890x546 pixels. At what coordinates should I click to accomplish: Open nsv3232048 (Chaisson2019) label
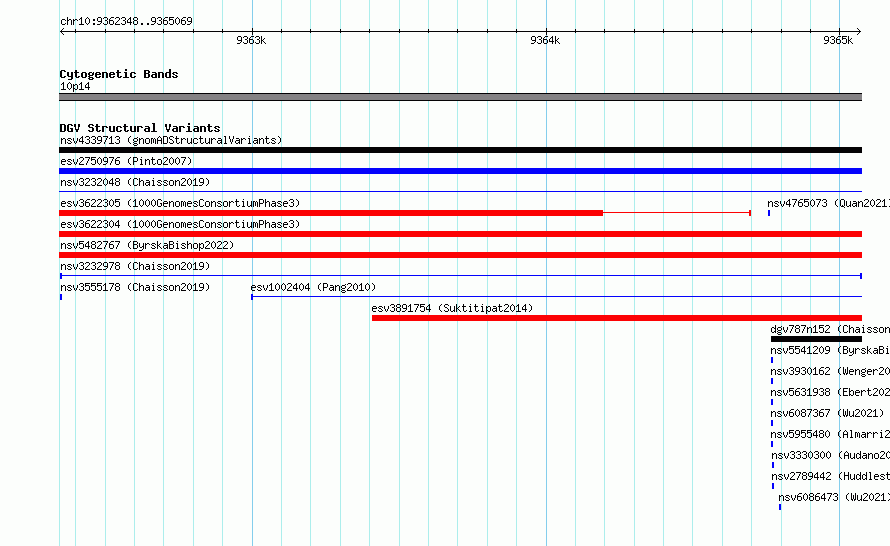135,182
